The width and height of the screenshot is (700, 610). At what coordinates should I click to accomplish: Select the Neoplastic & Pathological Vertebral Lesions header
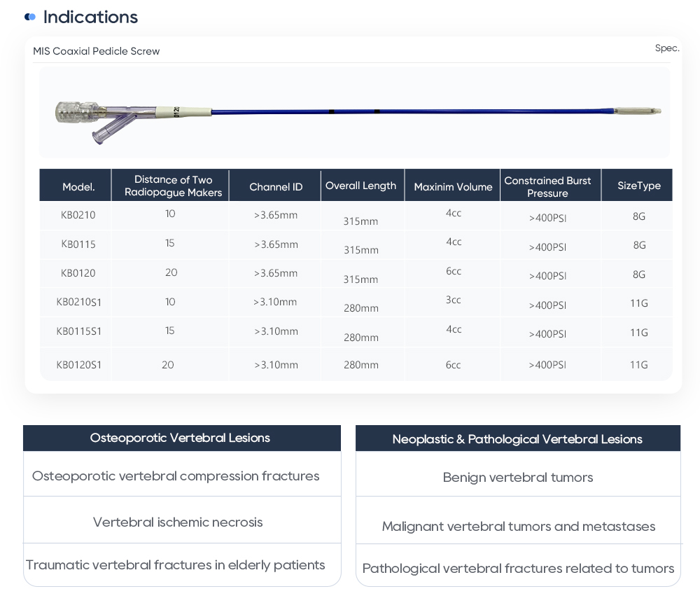coord(517,439)
